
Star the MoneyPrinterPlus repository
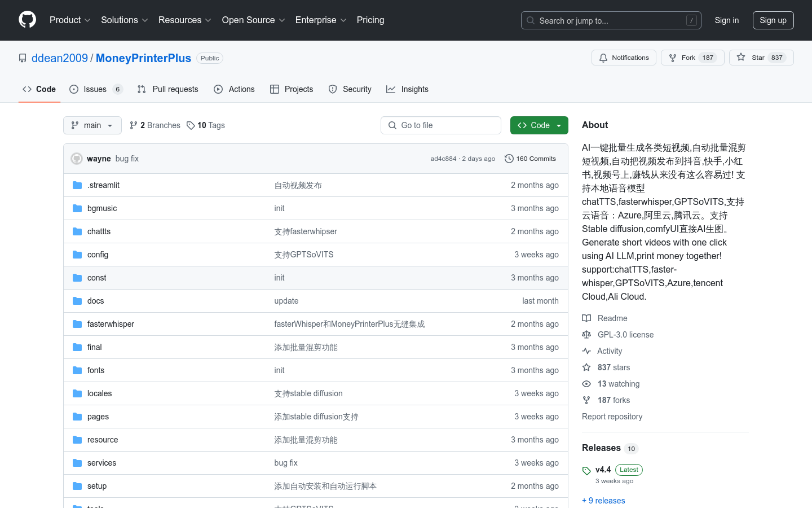pos(761,58)
